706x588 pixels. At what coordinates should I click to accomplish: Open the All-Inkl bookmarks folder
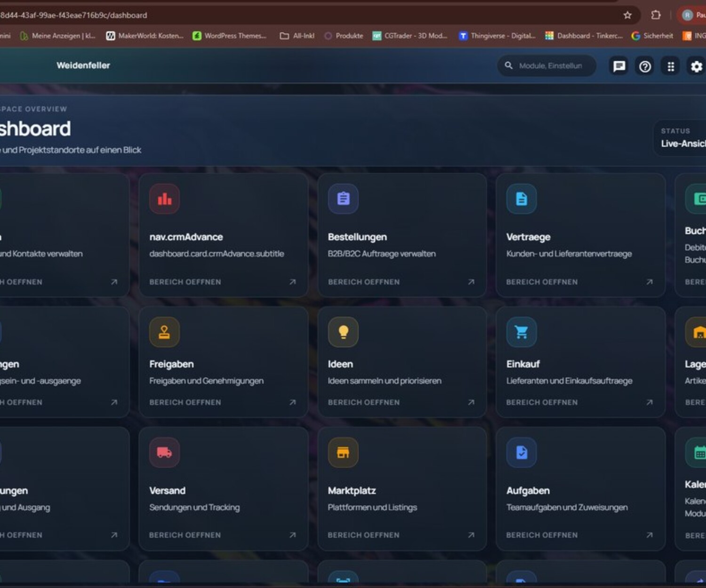(297, 36)
